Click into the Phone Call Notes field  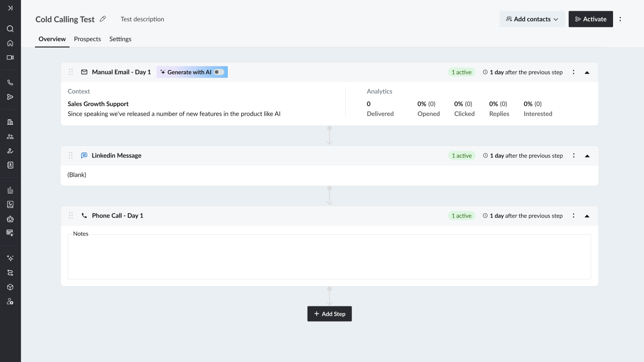point(329,257)
